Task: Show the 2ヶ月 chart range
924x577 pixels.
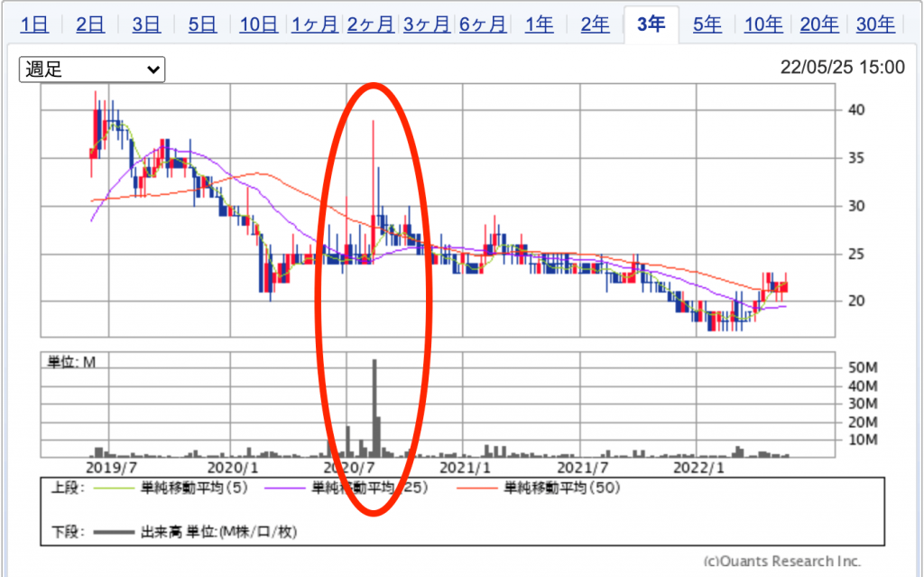Action: coord(371,24)
